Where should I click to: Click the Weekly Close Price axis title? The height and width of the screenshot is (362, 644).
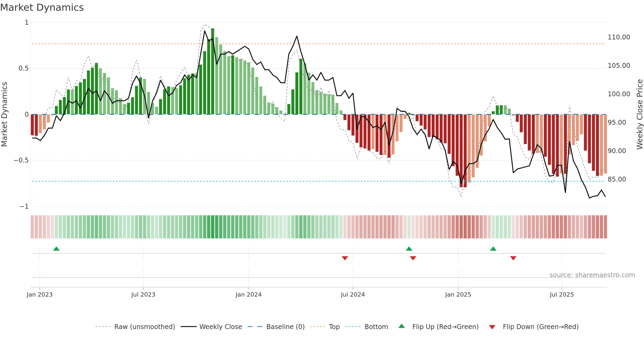(640, 114)
